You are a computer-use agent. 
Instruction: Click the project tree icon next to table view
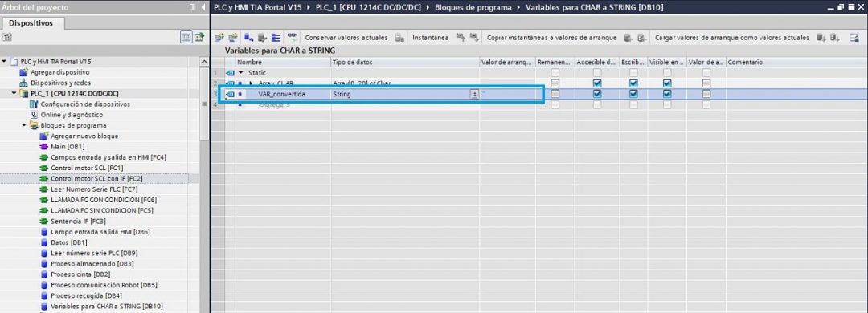pyautogui.click(x=199, y=37)
